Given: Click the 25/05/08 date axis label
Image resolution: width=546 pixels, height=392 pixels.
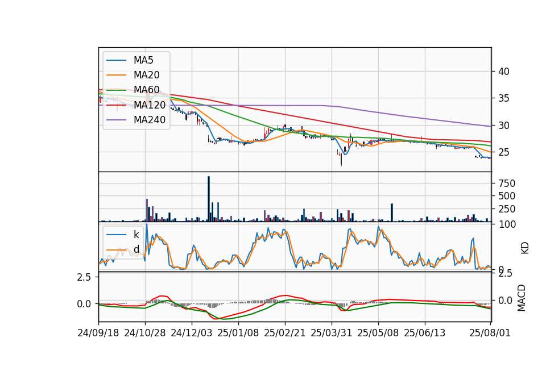Looking at the screenshot, I should [378, 333].
